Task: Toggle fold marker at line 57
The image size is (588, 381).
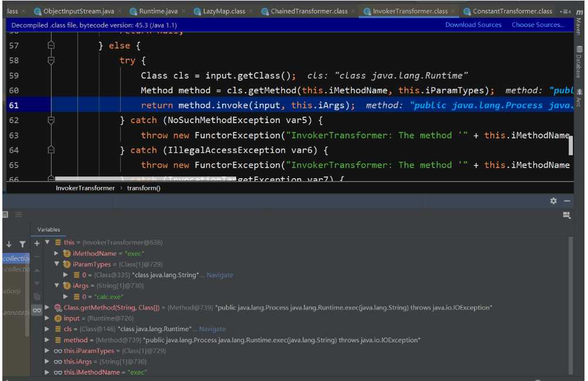Action: [x=51, y=45]
